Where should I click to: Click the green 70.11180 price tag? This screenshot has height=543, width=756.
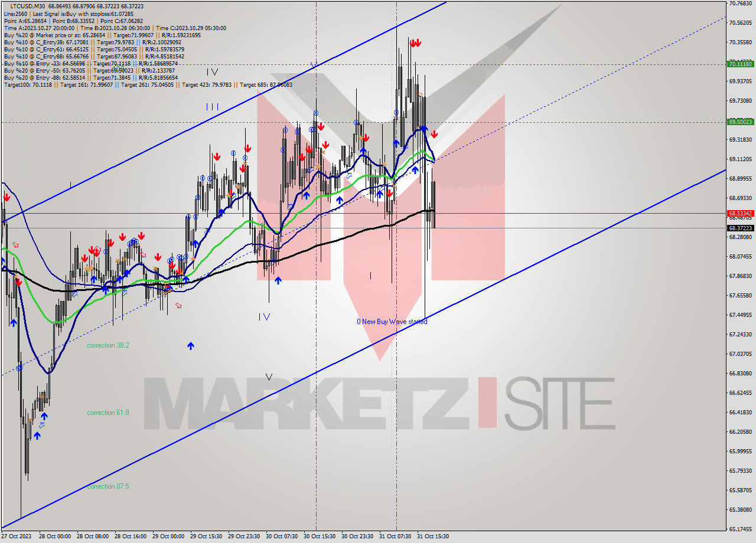(740, 64)
